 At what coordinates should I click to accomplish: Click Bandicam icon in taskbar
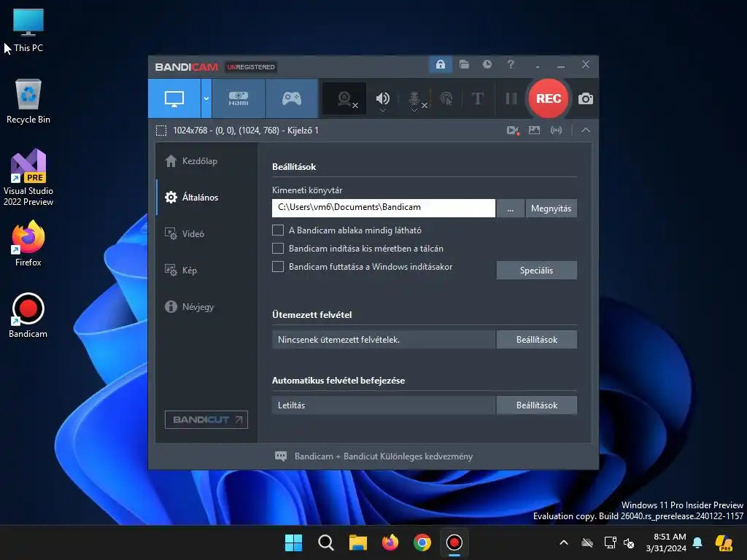click(454, 542)
